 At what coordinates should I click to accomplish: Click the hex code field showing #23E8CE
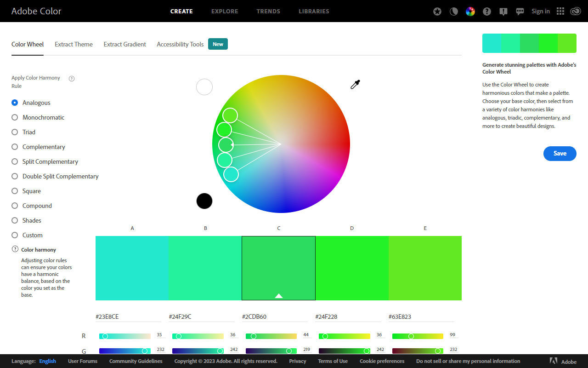pyautogui.click(x=128, y=316)
